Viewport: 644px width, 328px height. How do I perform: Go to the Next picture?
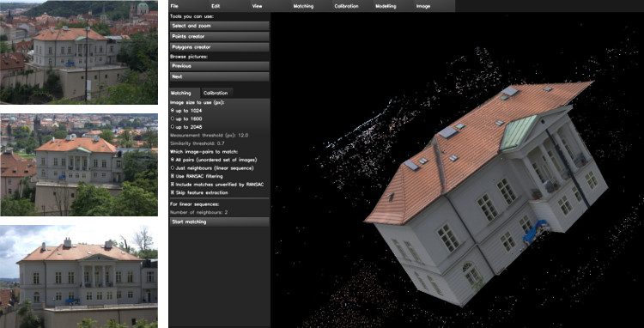coord(219,76)
